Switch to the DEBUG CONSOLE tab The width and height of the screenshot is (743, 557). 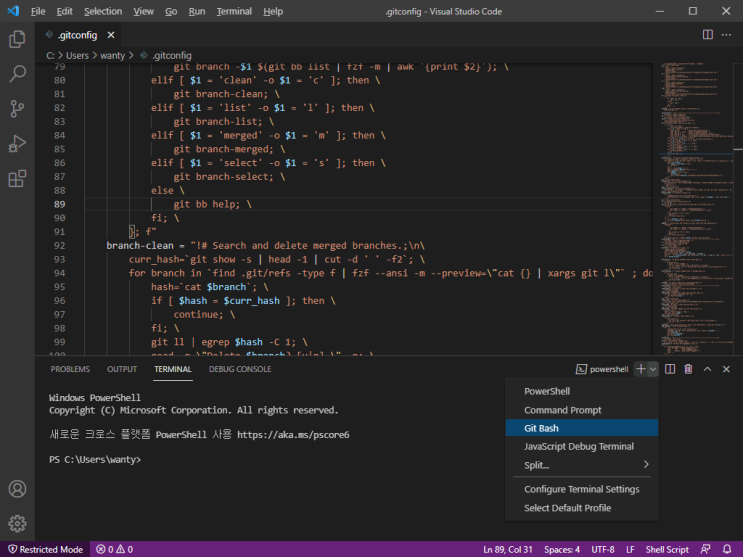tap(240, 369)
